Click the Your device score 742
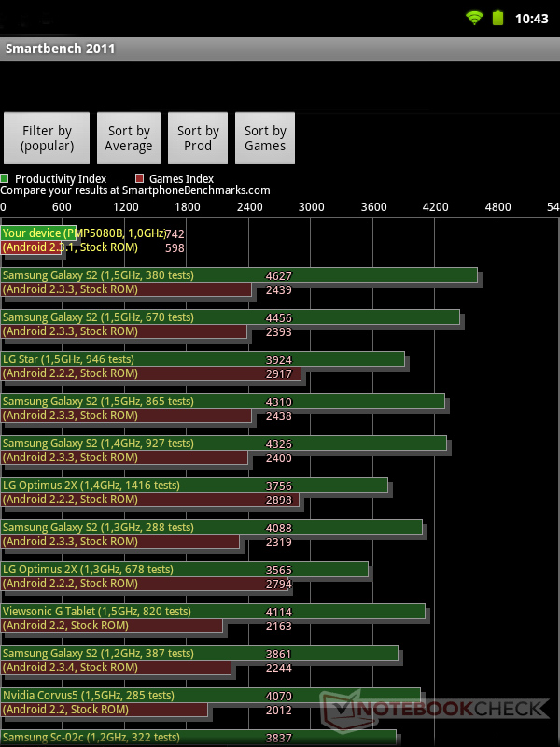Screen dimensions: 560x747 tap(175, 234)
